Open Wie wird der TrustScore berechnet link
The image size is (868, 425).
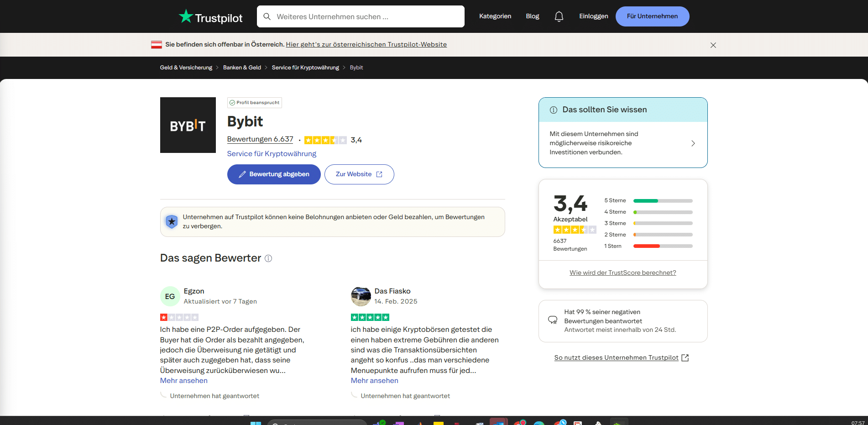pyautogui.click(x=623, y=273)
